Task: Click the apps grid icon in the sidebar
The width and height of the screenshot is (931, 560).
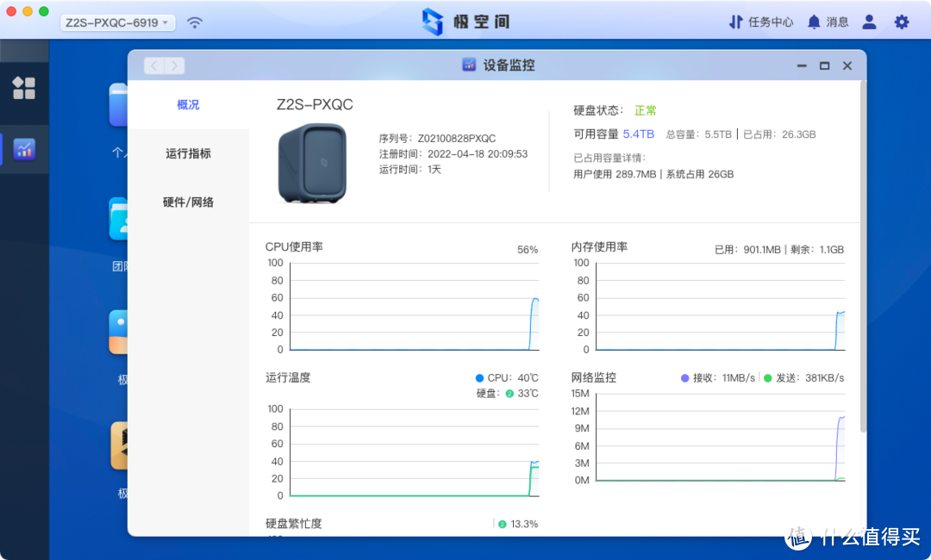Action: tap(24, 88)
